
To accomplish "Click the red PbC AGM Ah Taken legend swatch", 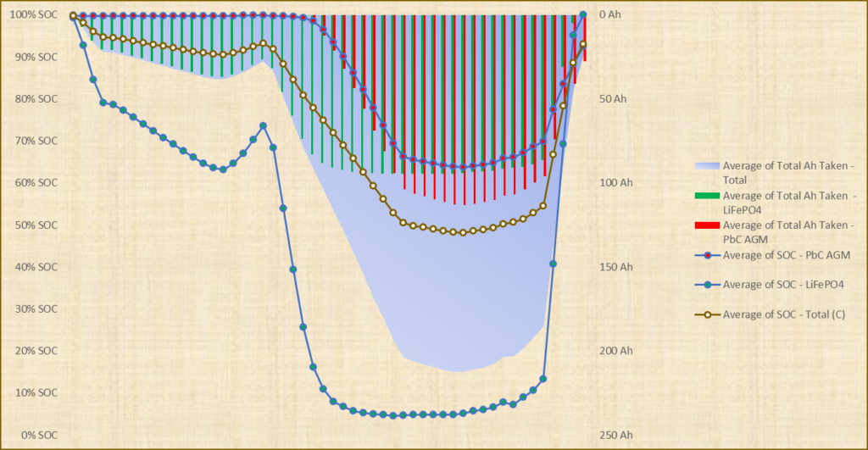I will pos(706,225).
